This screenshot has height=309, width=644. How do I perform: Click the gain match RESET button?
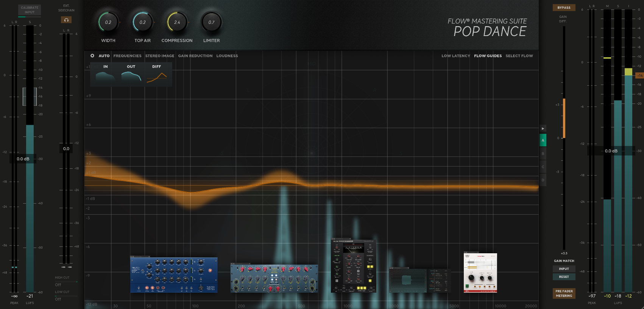(x=564, y=277)
